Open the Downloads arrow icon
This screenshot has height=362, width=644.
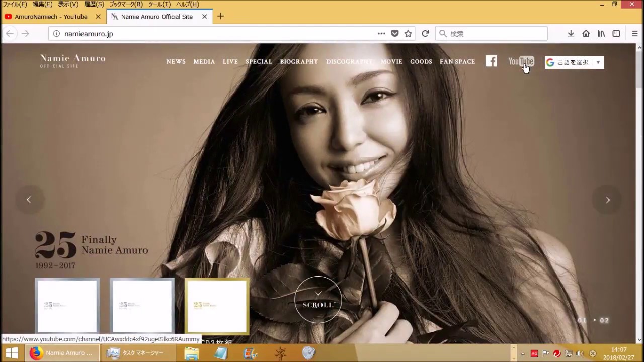pyautogui.click(x=571, y=33)
